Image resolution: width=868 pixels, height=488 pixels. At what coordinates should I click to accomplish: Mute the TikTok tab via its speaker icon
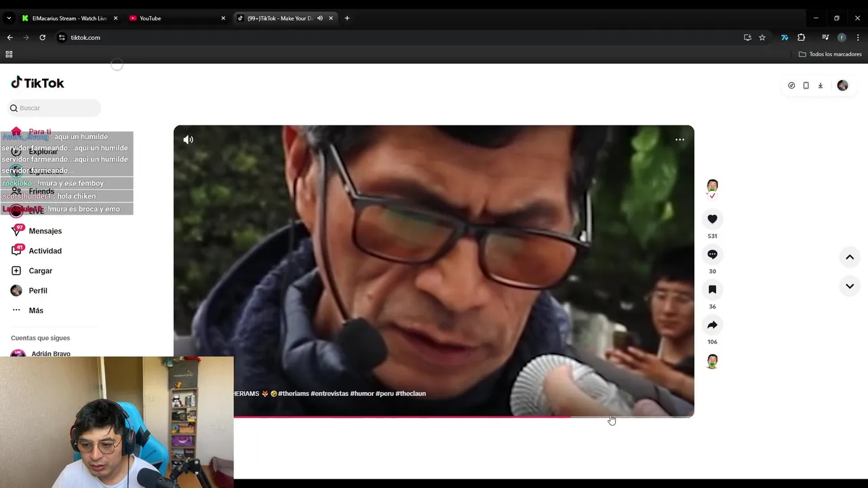pyautogui.click(x=319, y=18)
